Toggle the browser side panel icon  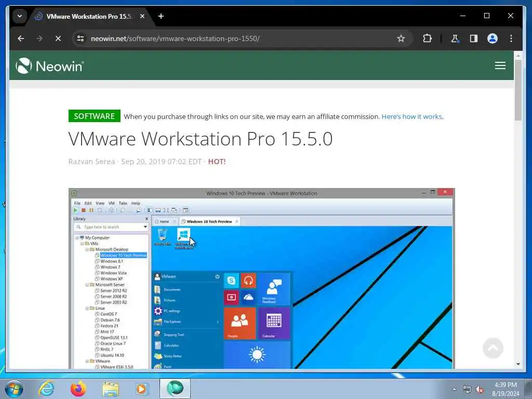(x=474, y=38)
